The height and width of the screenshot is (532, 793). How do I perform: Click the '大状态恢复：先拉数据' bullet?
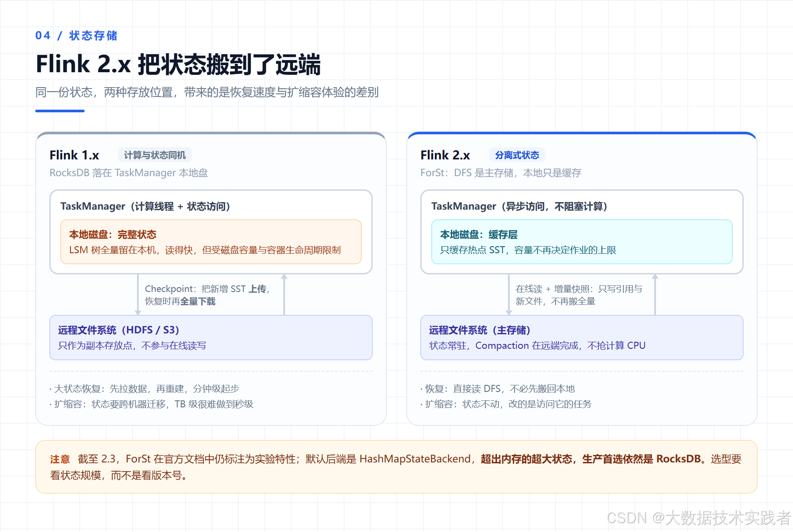[144, 389]
